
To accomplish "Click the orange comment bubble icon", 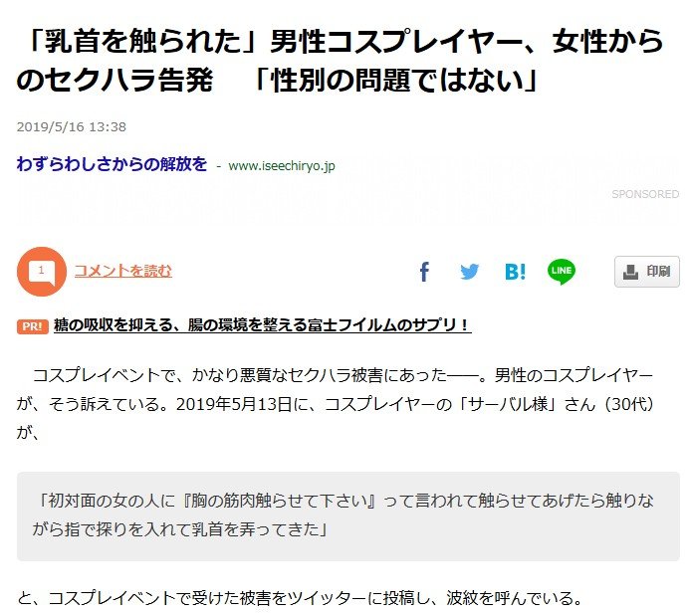I will click(x=42, y=272).
